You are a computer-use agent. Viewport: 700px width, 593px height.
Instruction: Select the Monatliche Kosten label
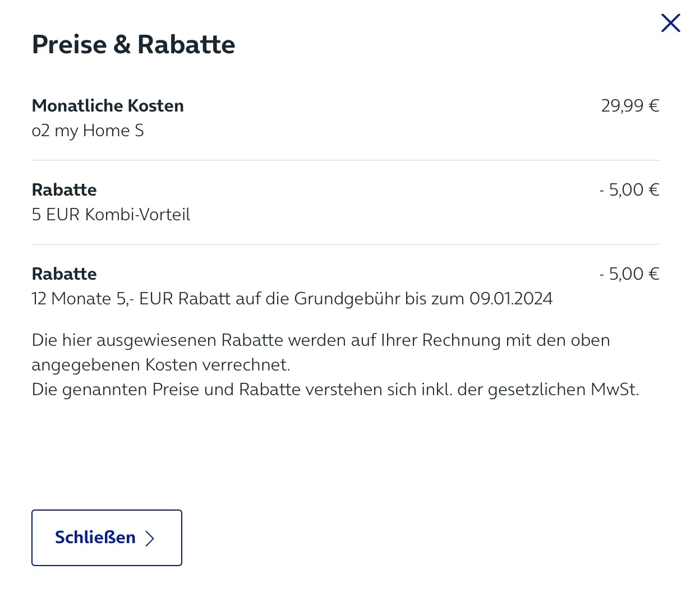(x=108, y=105)
